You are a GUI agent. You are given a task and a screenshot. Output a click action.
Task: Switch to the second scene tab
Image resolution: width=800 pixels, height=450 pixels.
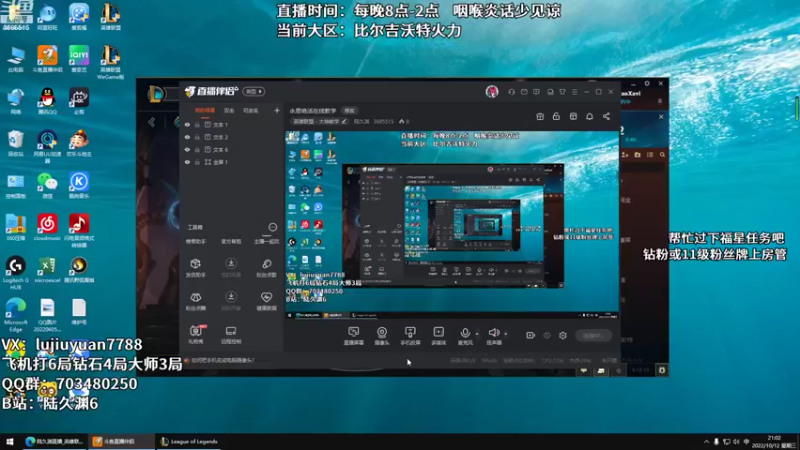pos(229,110)
